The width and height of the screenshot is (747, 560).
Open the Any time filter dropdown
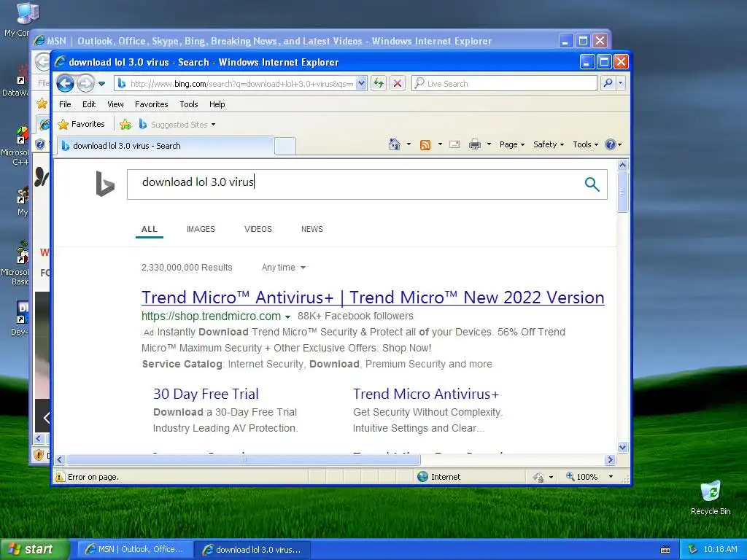[x=284, y=268]
